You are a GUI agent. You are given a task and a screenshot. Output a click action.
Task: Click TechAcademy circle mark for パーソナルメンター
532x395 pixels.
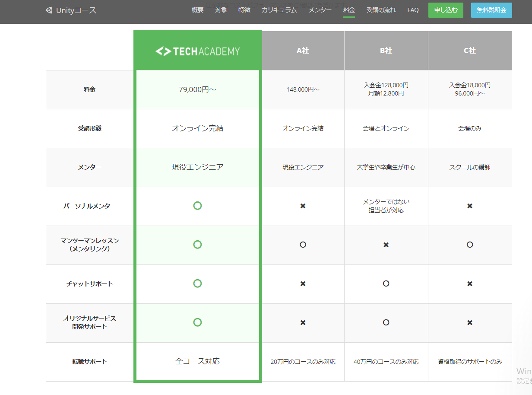(197, 206)
